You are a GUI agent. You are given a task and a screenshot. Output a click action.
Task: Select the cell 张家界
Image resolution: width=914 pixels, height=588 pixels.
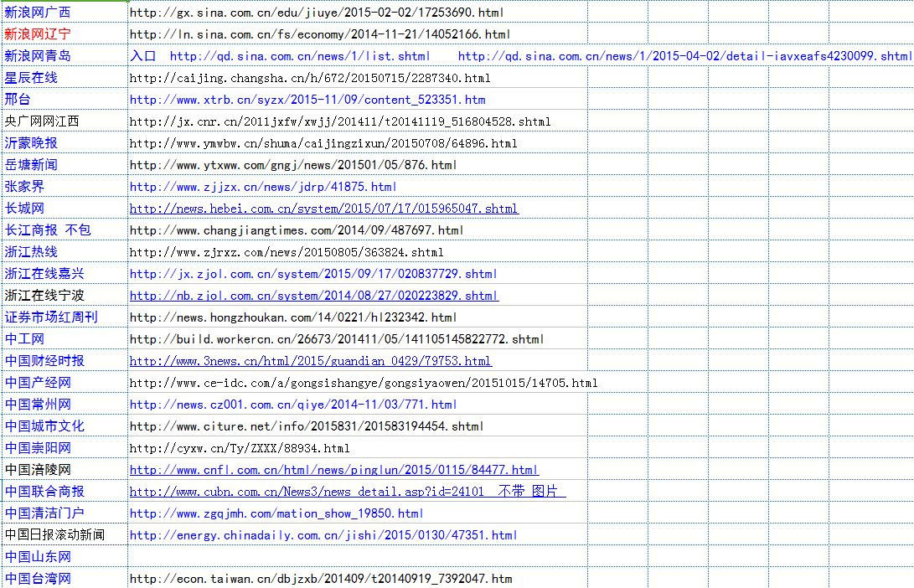coord(65,186)
